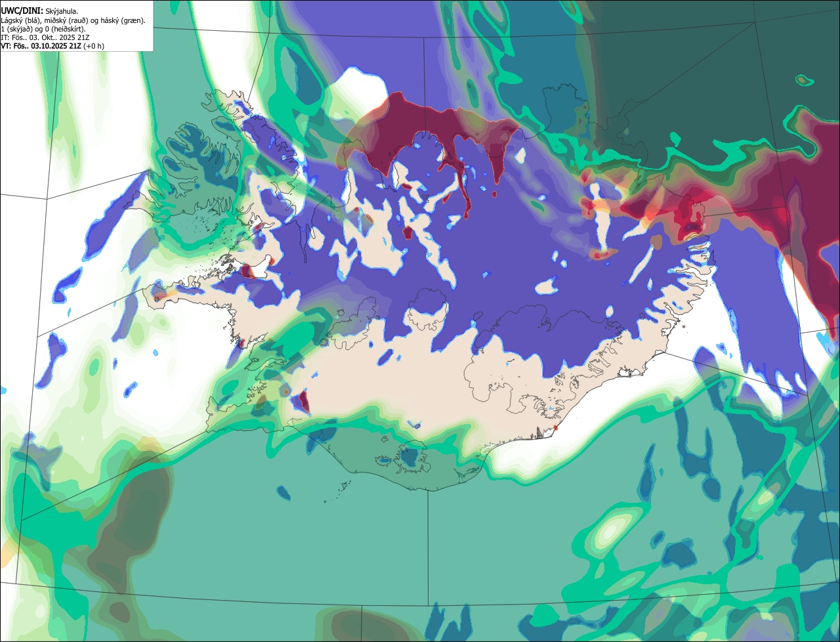Click the 'UWC/DINI: Skýjahula.' title line

tap(39, 11)
